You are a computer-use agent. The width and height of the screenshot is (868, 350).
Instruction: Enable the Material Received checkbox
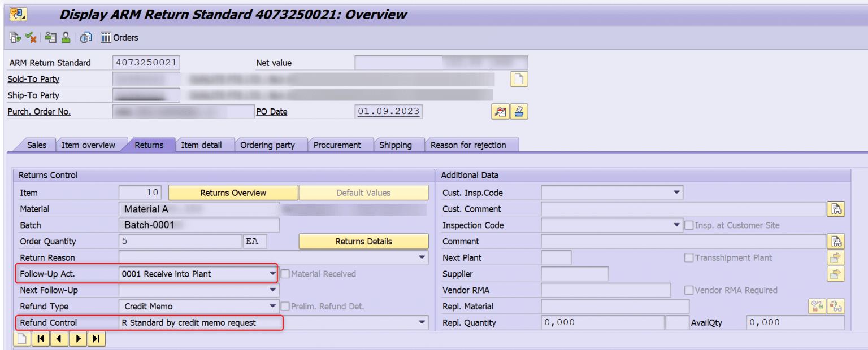click(285, 274)
